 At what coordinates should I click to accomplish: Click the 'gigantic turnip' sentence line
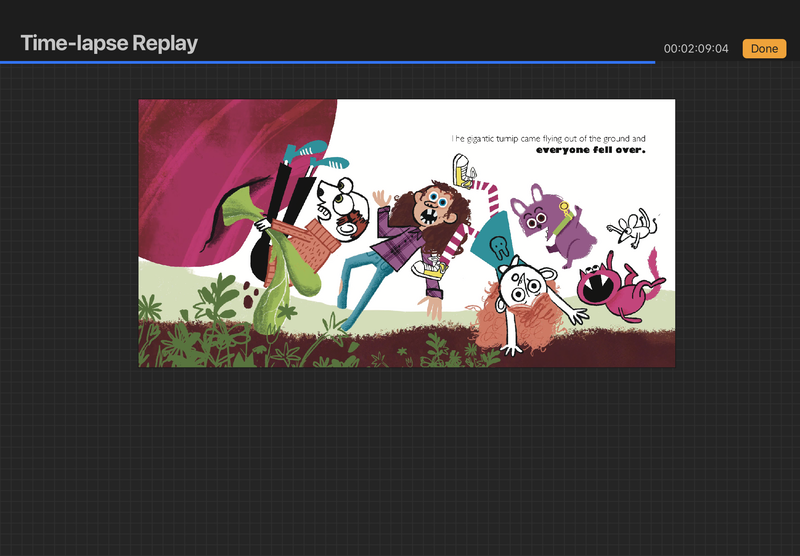click(x=548, y=138)
